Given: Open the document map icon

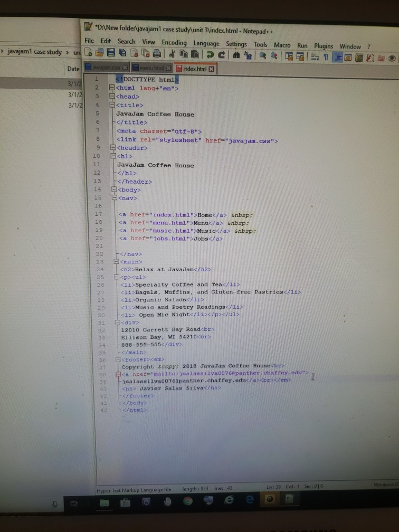Looking at the screenshot, I should click(x=359, y=58).
